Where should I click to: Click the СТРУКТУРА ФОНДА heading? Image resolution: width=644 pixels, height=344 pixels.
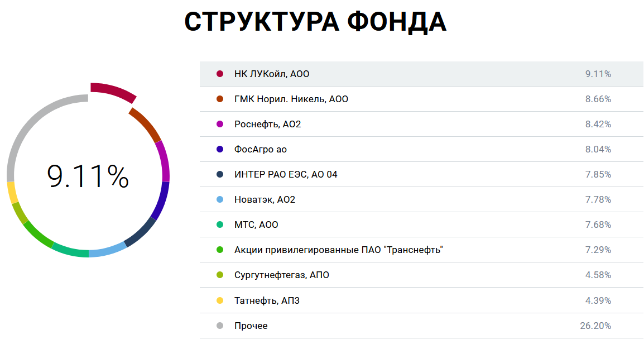(315, 21)
